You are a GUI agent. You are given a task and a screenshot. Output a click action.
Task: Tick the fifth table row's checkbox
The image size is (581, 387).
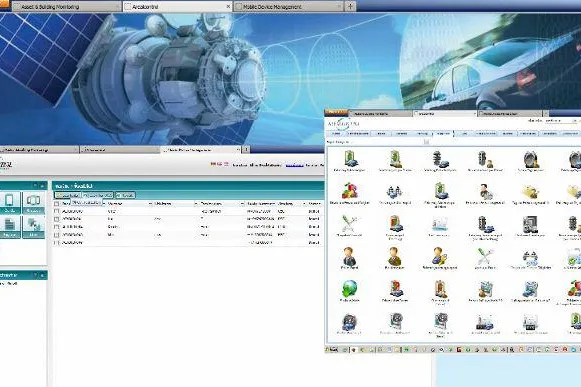click(x=57, y=243)
